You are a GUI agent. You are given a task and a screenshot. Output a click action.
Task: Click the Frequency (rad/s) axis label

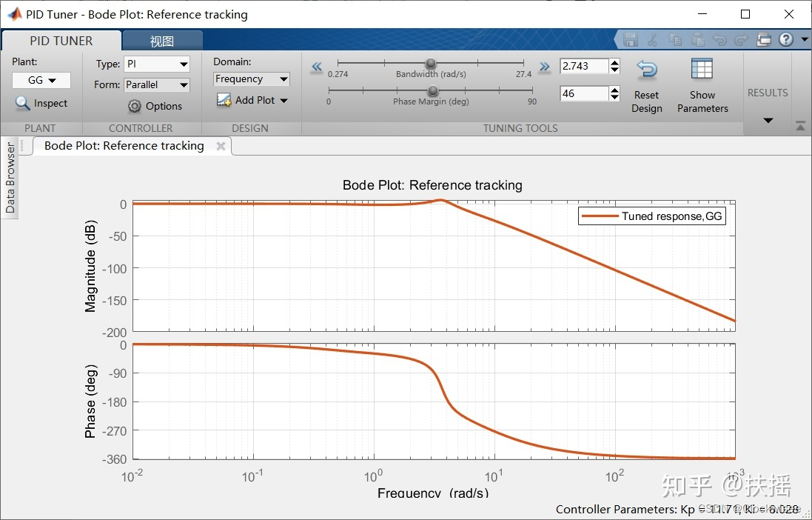[x=433, y=493]
